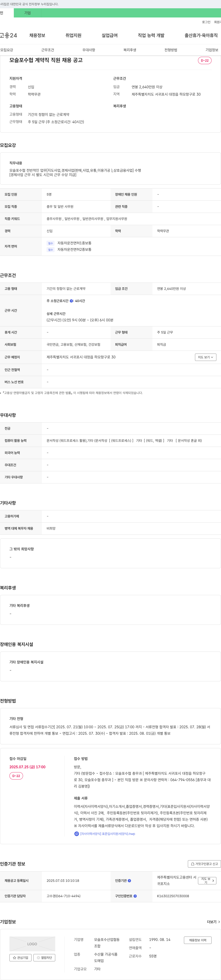Click the 모집 인원 value 5명
The width and height of the screenshot is (221, 980).
[x=49, y=194]
